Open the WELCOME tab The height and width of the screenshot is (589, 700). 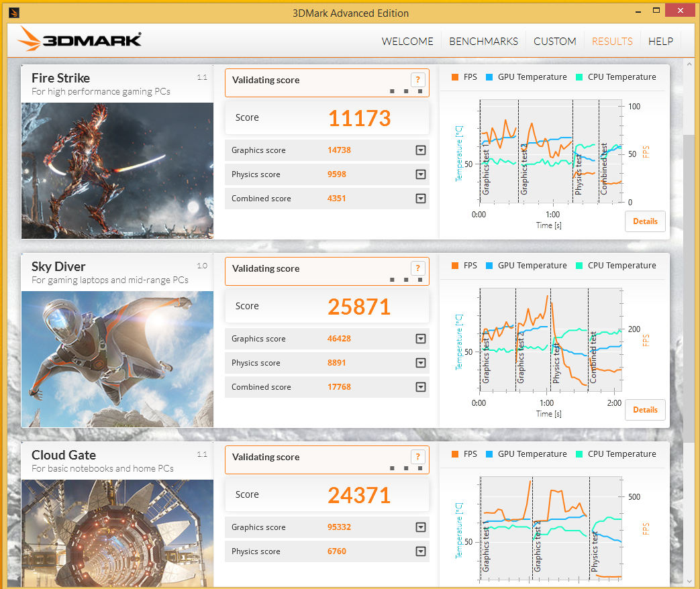[x=407, y=42]
